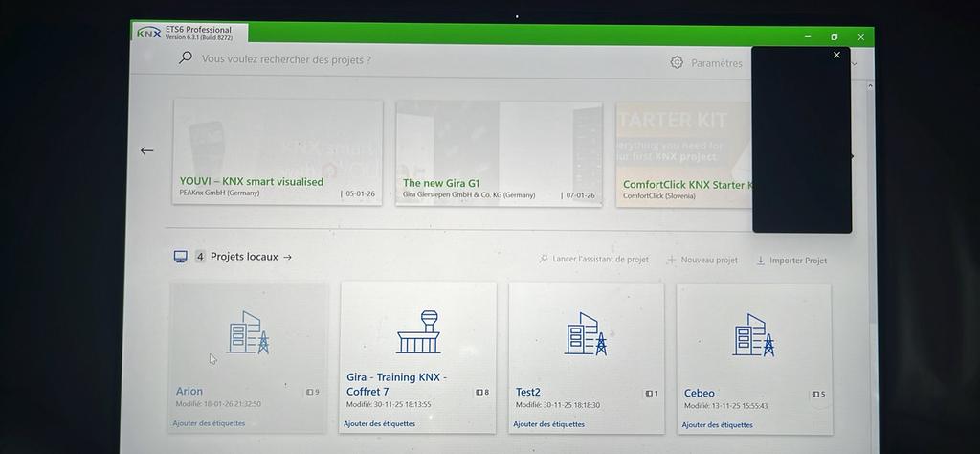Select Gira - Training KNX - Coffret 7 title
980x454 pixels.
[x=396, y=384]
